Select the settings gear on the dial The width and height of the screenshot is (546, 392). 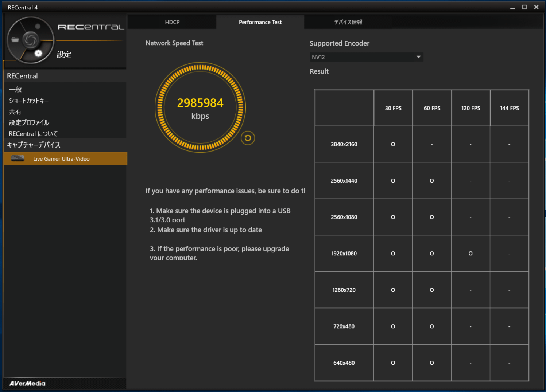click(38, 54)
